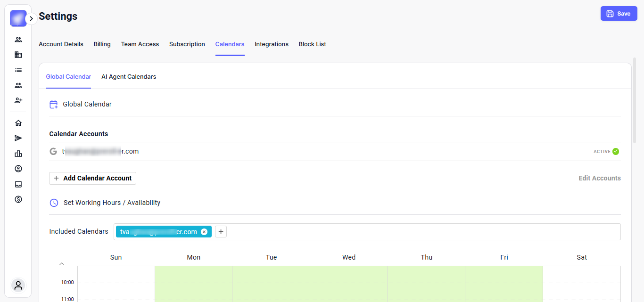Click the Edit Accounts link
The image size is (644, 302).
[x=599, y=178]
